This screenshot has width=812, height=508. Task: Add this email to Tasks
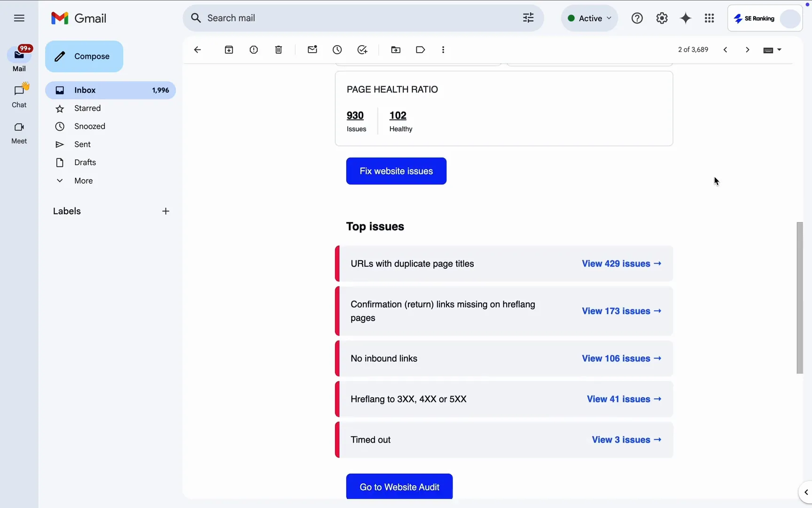[x=362, y=49]
